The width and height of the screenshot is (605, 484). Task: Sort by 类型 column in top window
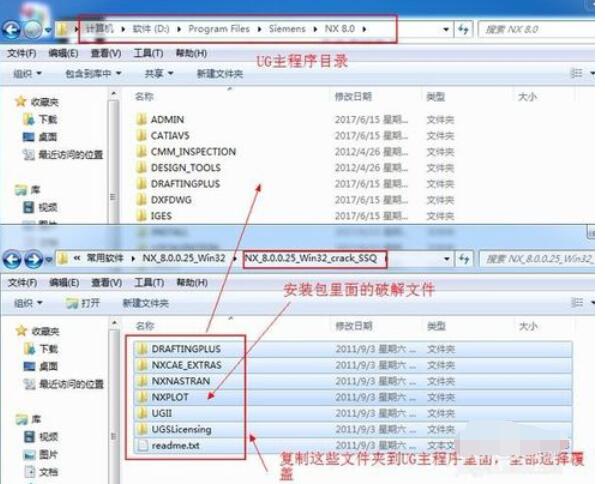click(436, 96)
